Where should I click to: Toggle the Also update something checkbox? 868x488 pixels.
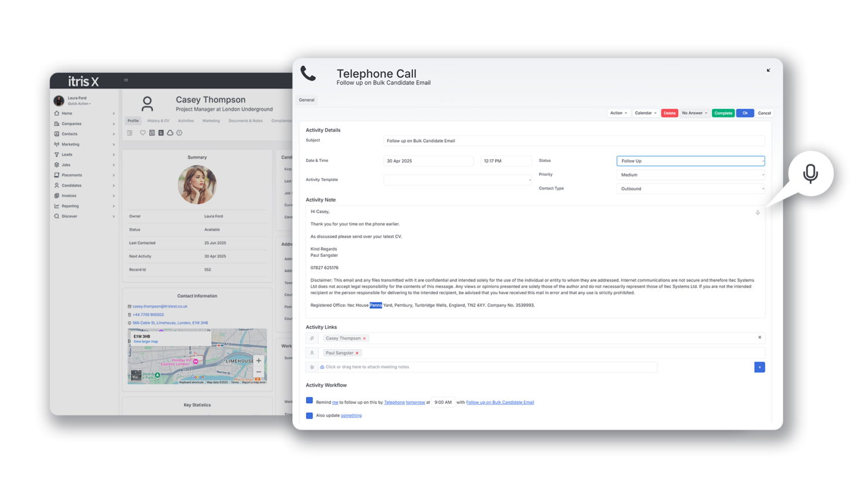pyautogui.click(x=310, y=416)
